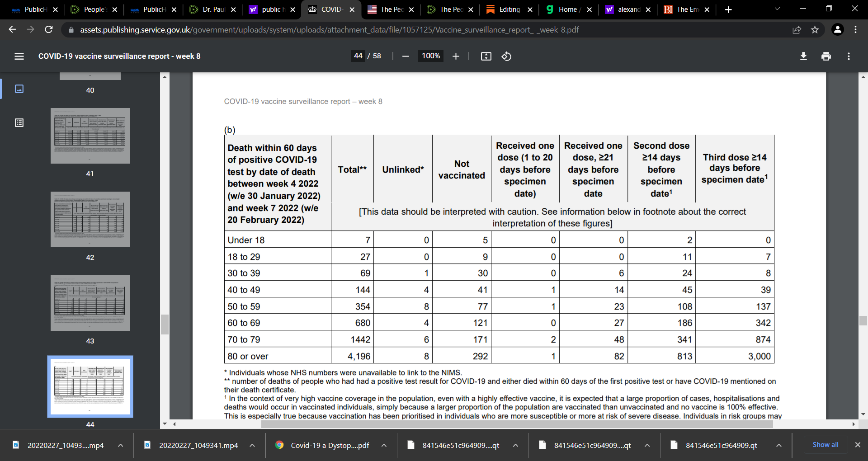Switch to the People tab
The image size is (868, 461).
94,9
